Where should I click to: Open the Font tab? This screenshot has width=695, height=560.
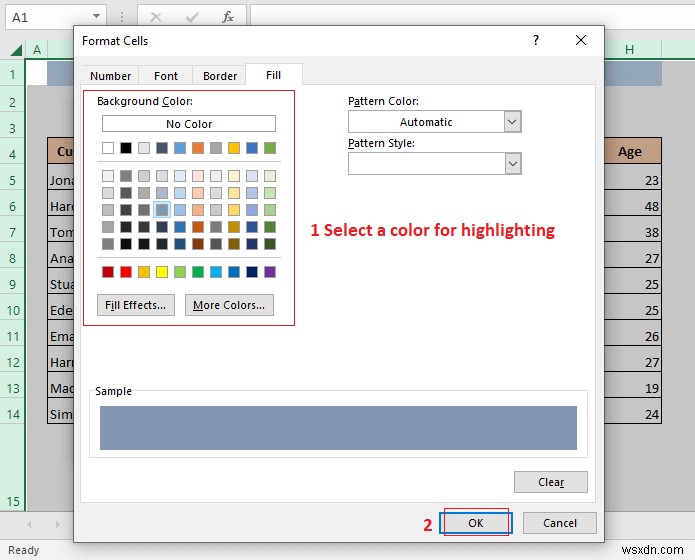point(166,76)
